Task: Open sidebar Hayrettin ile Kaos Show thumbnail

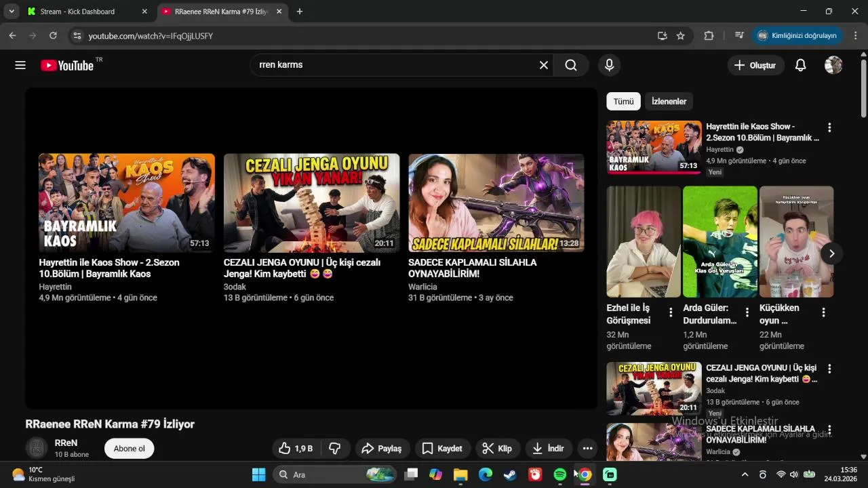Action: (654, 147)
